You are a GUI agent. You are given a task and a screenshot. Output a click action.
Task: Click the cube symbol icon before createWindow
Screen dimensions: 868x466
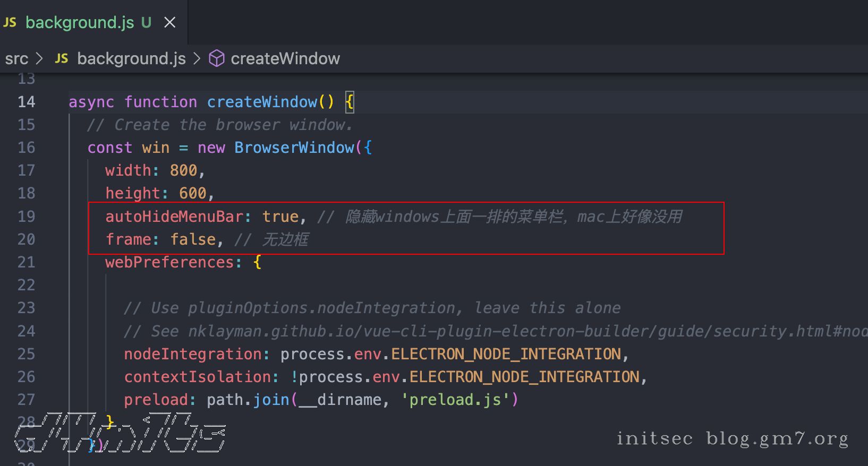tap(216, 58)
